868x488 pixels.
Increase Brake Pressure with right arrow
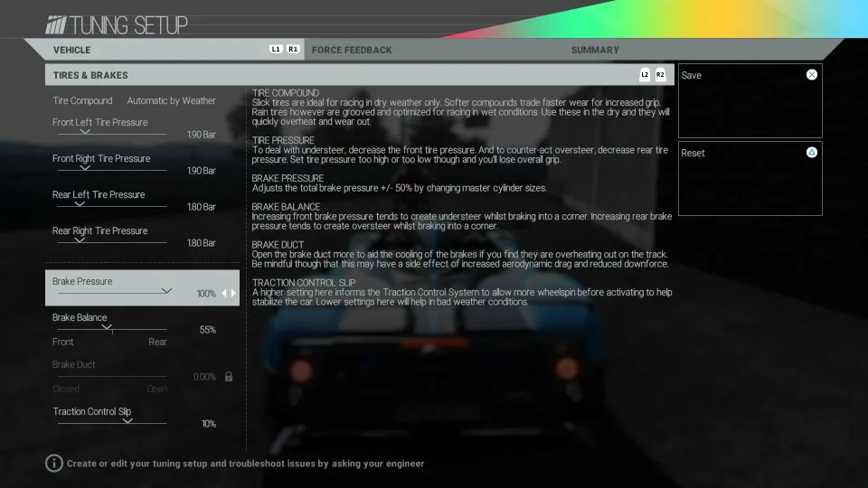coord(233,294)
